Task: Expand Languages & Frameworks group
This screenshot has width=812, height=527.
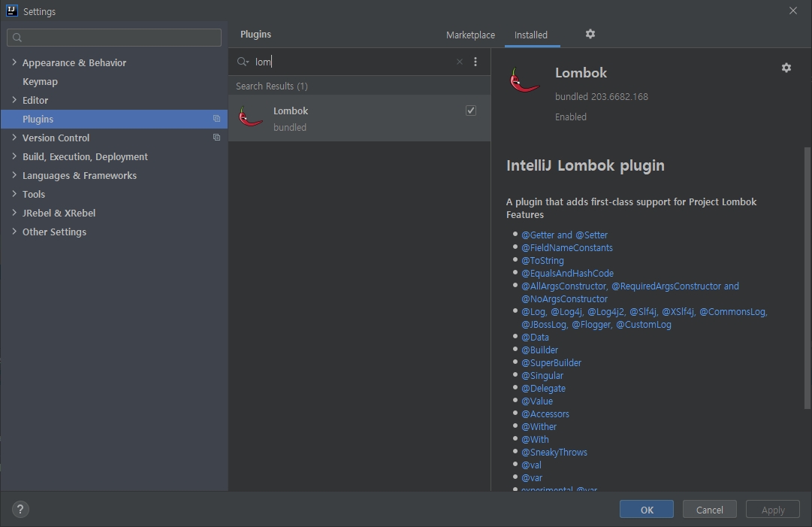Action: click(14, 175)
